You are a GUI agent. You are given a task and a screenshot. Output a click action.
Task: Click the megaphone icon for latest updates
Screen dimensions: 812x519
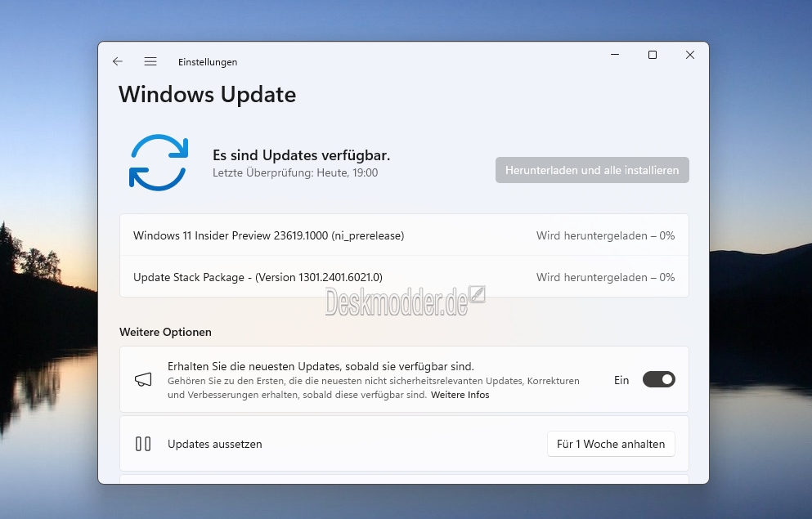click(x=143, y=380)
